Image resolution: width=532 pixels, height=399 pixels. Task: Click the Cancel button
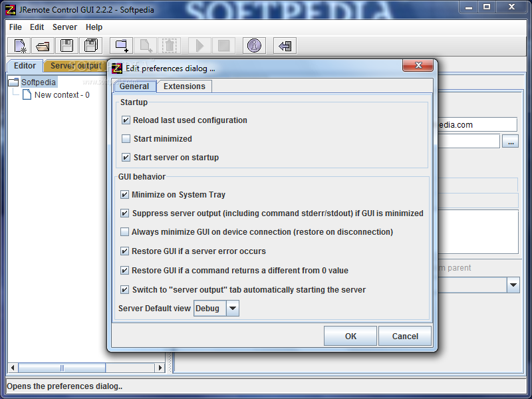[x=405, y=336]
